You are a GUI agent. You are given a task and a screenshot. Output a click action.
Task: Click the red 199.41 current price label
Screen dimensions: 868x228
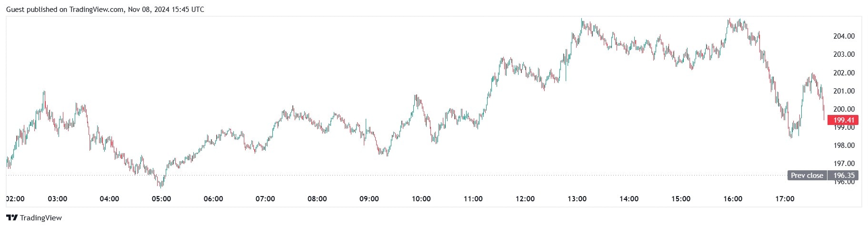(843, 120)
